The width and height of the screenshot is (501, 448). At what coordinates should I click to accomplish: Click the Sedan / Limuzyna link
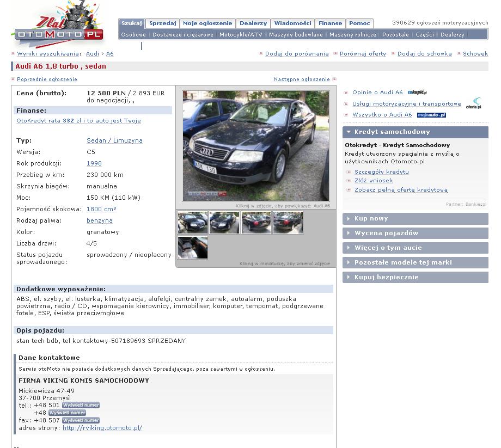click(114, 140)
